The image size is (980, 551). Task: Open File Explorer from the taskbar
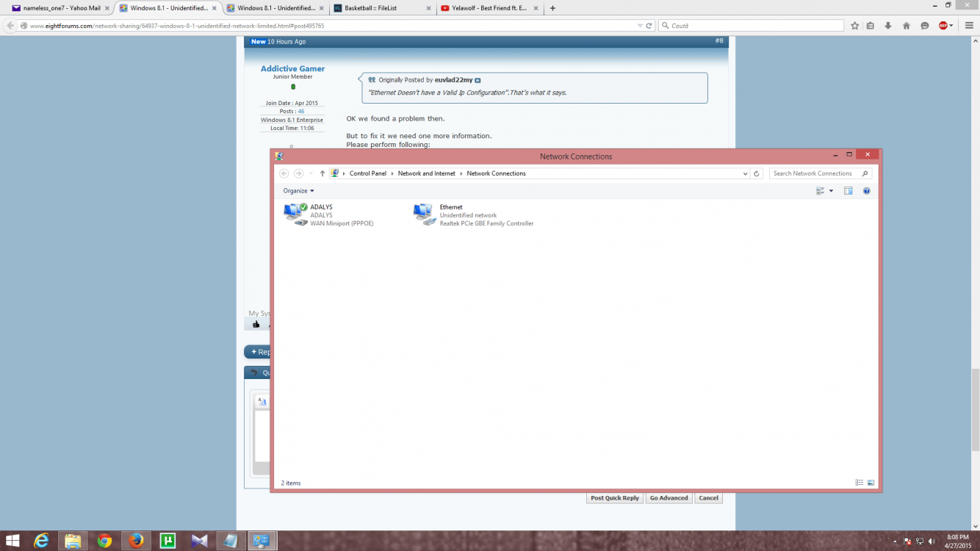coord(73,541)
